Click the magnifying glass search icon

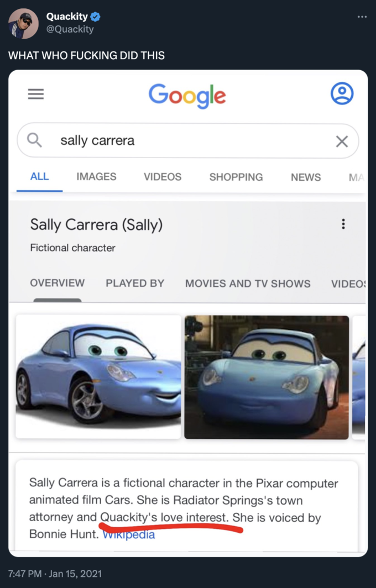34,140
